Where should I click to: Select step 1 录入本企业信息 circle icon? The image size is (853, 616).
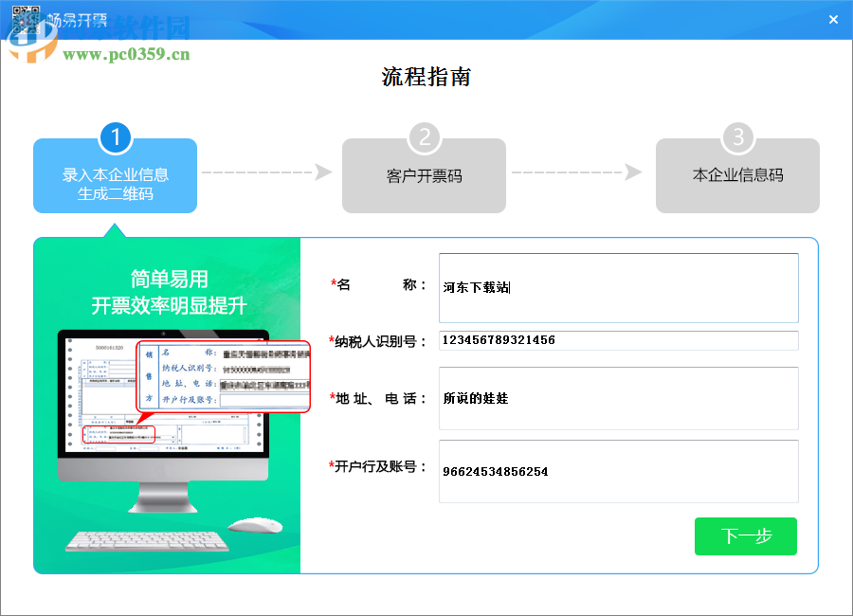click(115, 136)
